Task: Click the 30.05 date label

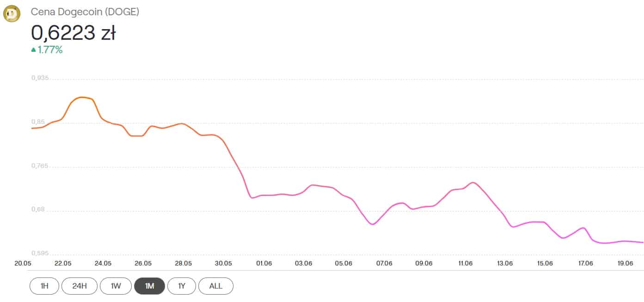Action: [x=223, y=263]
